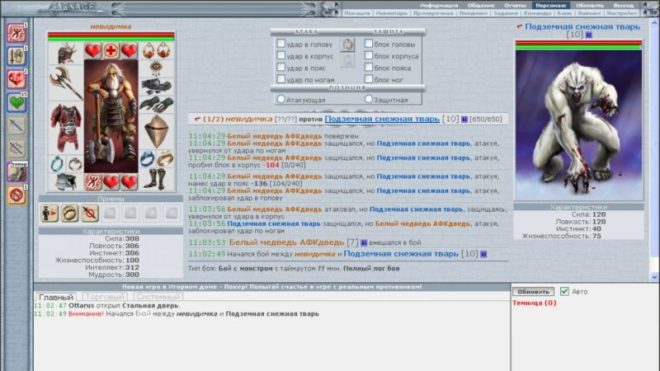Use the golden ring technique icon

pyautogui.click(x=69, y=213)
